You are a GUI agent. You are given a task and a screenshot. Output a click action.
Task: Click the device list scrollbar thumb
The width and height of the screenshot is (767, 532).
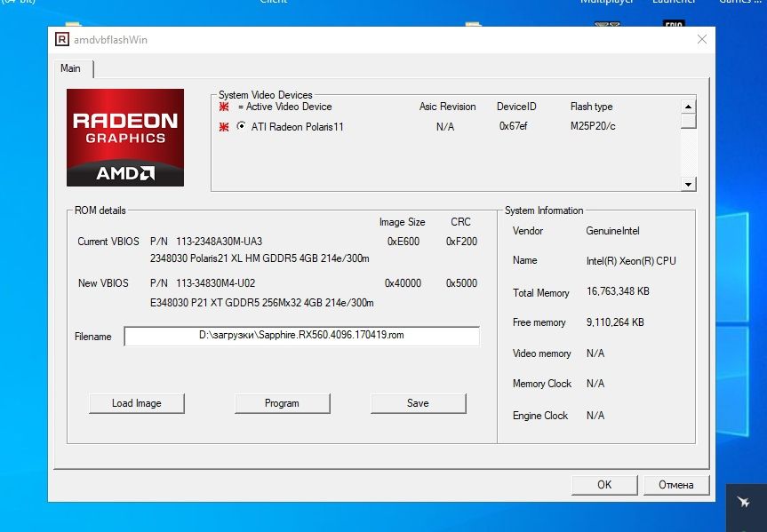(x=688, y=122)
